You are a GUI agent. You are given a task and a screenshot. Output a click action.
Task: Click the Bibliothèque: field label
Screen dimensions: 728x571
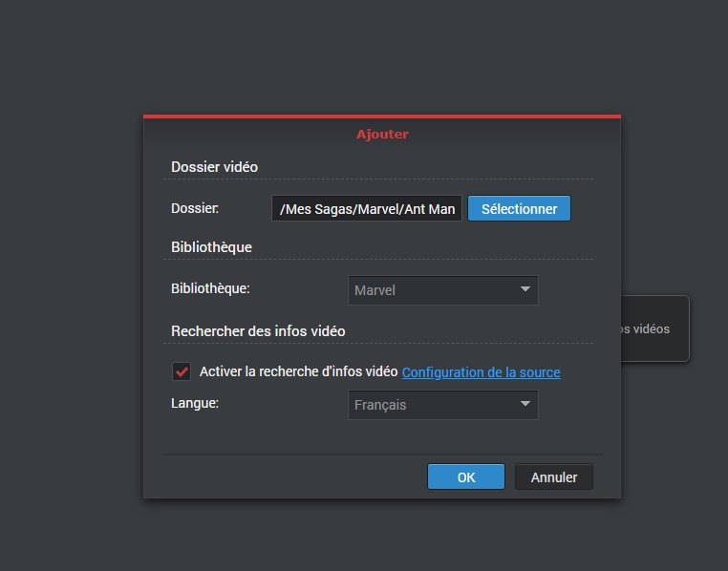click(x=210, y=288)
